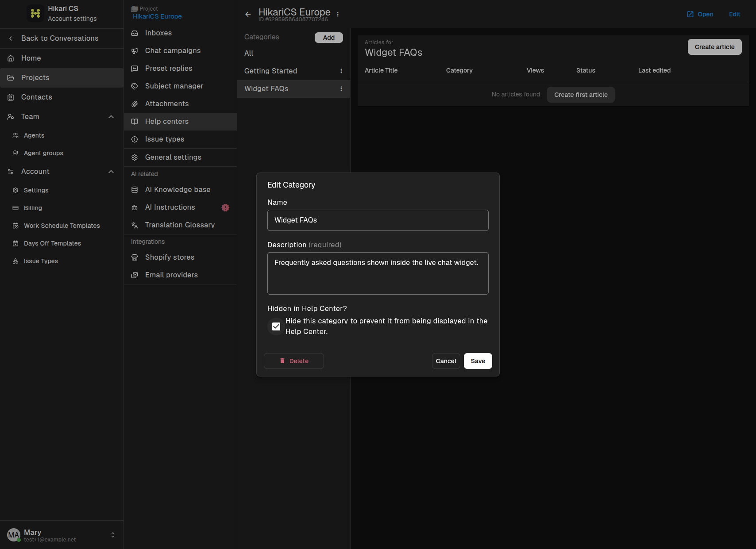Click the Hikari CS logo icon
756x549 pixels.
(35, 13)
